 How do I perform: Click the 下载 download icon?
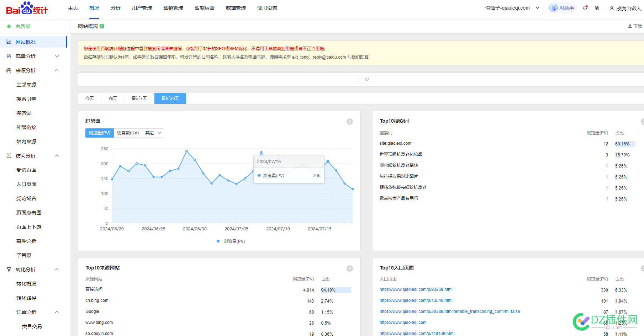click(635, 26)
